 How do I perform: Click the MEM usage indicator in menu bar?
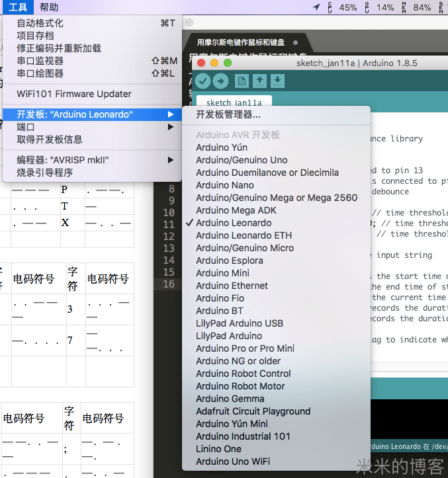pos(416,7)
